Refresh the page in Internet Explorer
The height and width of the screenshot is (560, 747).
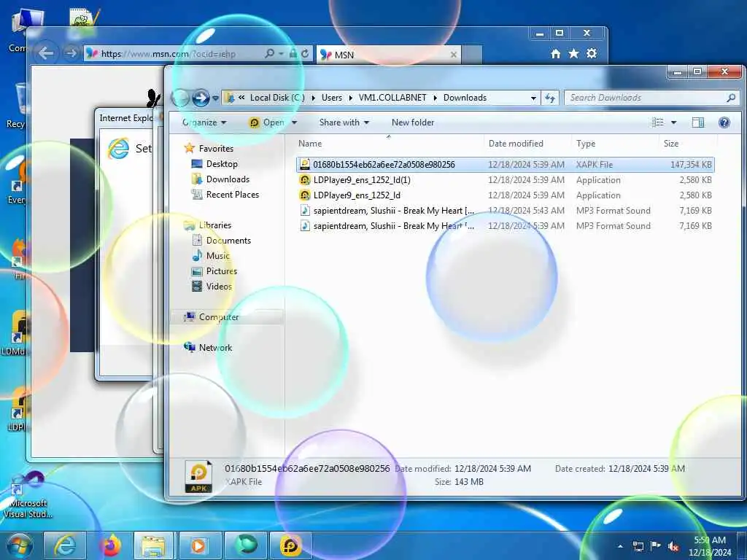coord(306,54)
